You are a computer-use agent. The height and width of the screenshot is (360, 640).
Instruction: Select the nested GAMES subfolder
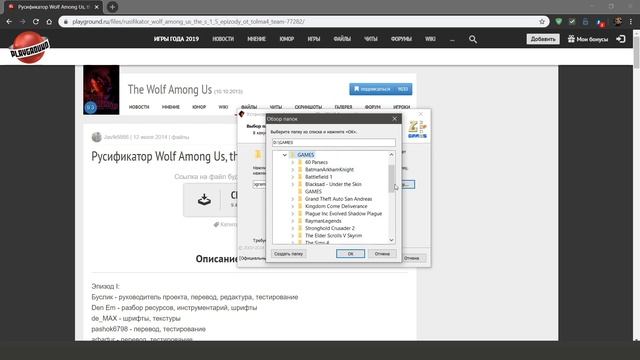coord(313,192)
